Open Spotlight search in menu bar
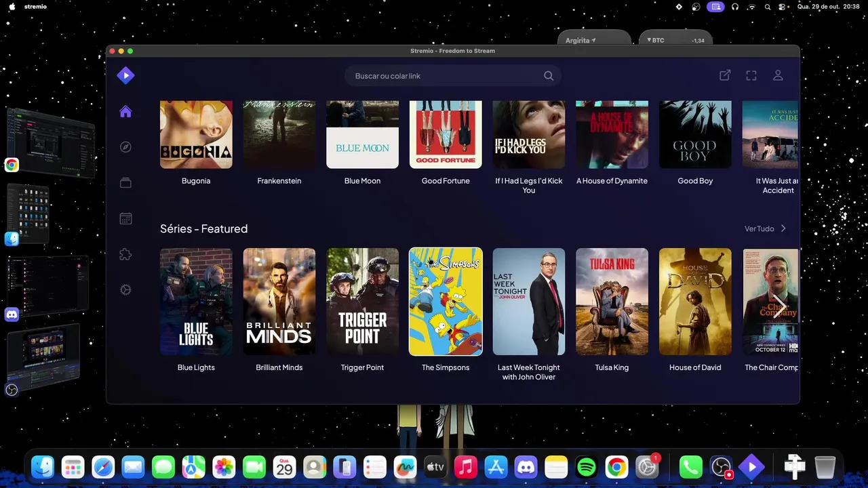 coord(768,7)
